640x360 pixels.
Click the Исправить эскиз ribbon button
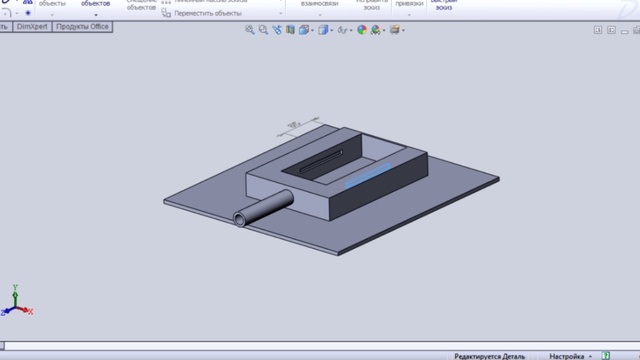(372, 5)
